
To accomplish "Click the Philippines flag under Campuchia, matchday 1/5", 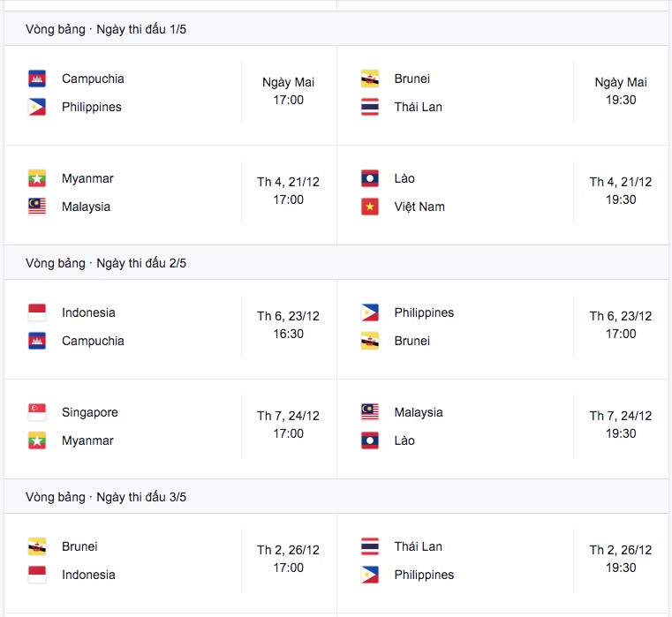I will click(x=37, y=107).
